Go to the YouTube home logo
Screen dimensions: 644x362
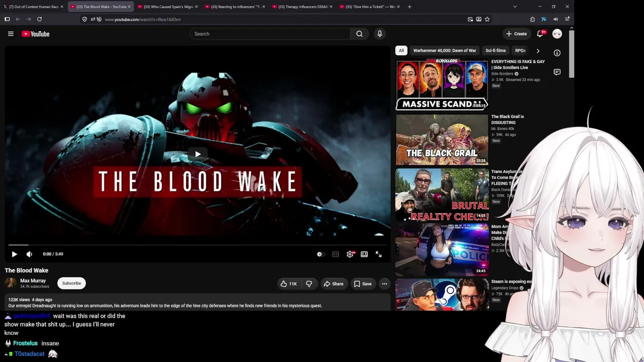pyautogui.click(x=35, y=34)
